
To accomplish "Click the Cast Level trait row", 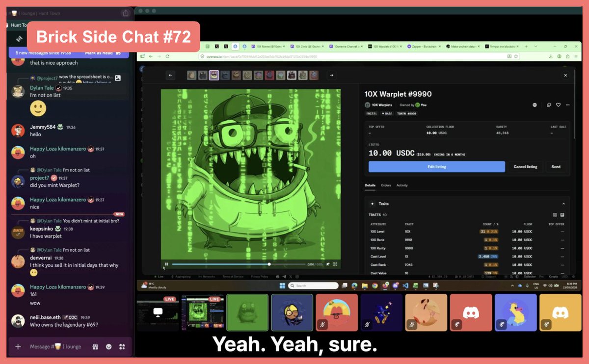I will click(x=467, y=256).
